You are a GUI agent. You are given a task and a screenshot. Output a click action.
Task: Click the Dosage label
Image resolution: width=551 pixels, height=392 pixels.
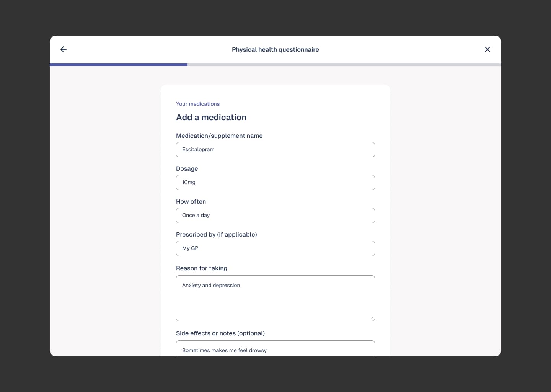pyautogui.click(x=187, y=168)
